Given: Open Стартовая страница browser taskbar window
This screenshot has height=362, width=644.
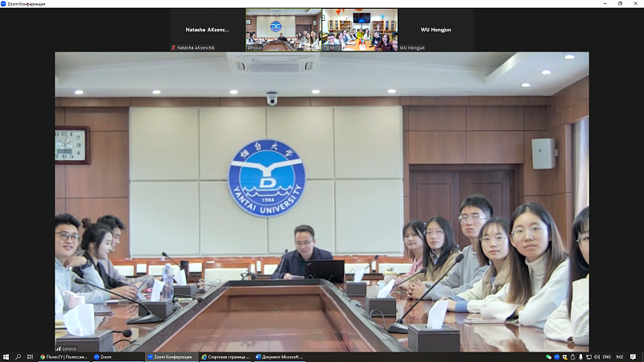Looking at the screenshot, I should [x=225, y=356].
